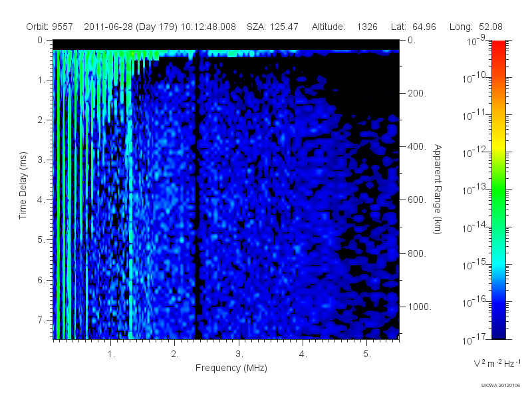Image resolution: width=532 pixels, height=399 pixels.
Task: Click the red top of the color bar
Action: pyautogui.click(x=499, y=47)
